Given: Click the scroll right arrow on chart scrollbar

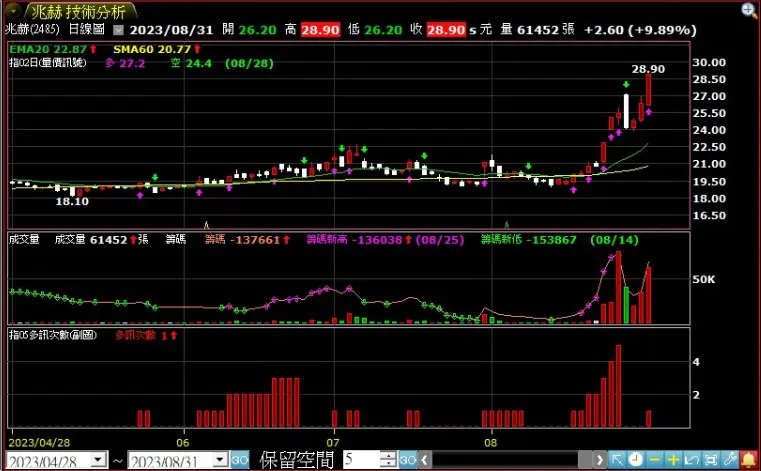Looking at the screenshot, I should pos(600,460).
